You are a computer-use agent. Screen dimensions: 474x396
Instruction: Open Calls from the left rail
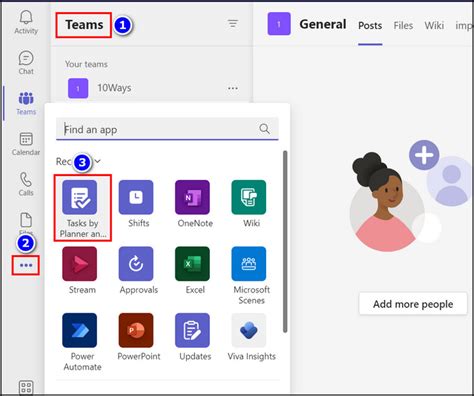26,184
